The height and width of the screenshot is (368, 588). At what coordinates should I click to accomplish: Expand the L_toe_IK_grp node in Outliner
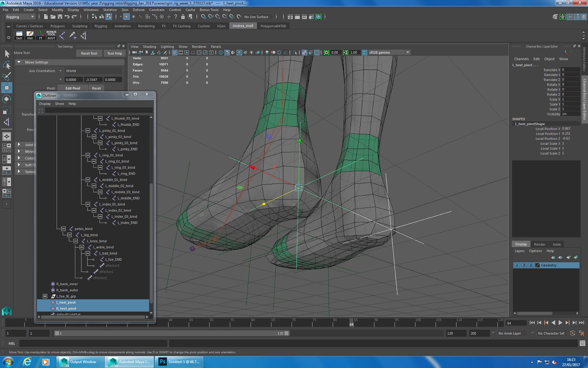click(45, 296)
